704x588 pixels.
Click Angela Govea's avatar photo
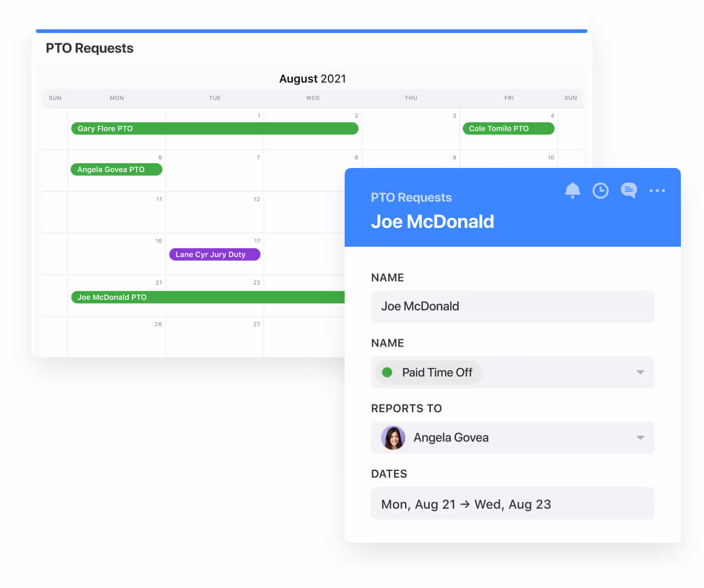393,438
